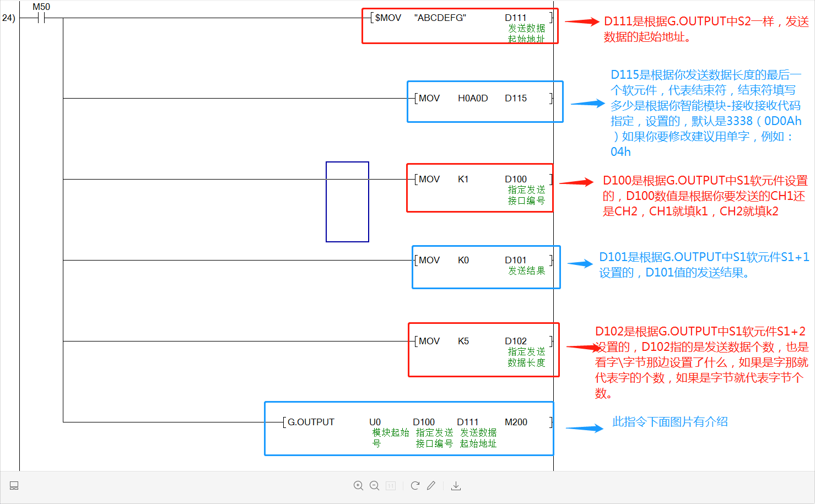The height and width of the screenshot is (504, 815).
Task: Click the zoom in magnifier icon
Action: pyautogui.click(x=358, y=485)
